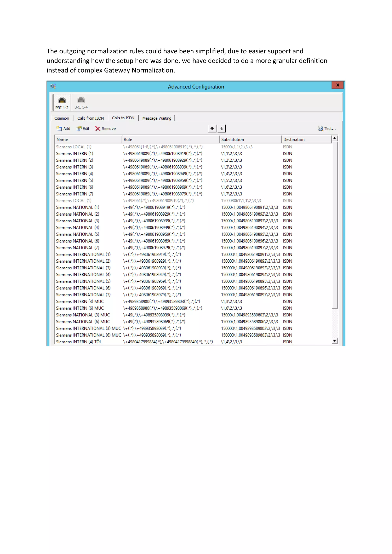Move selected rule up with arrow

[x=212, y=129]
